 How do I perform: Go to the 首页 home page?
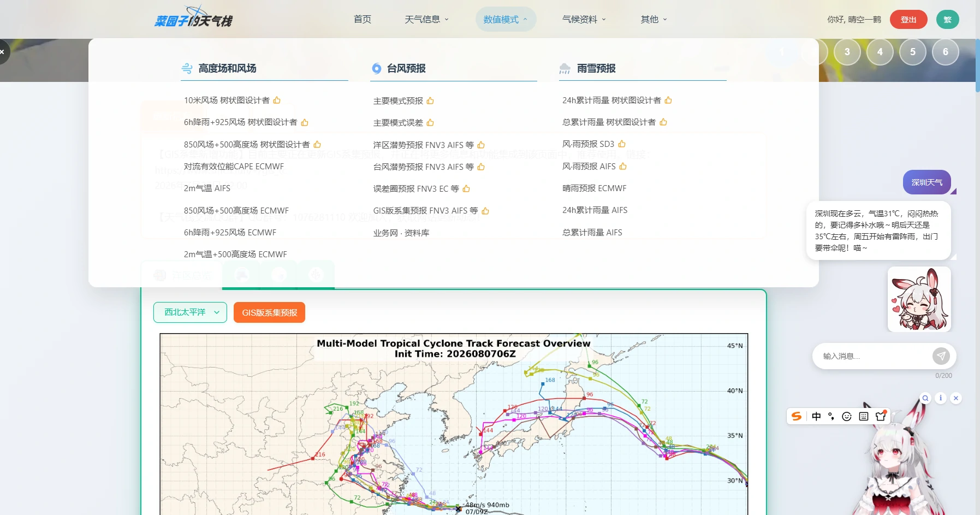tap(363, 19)
